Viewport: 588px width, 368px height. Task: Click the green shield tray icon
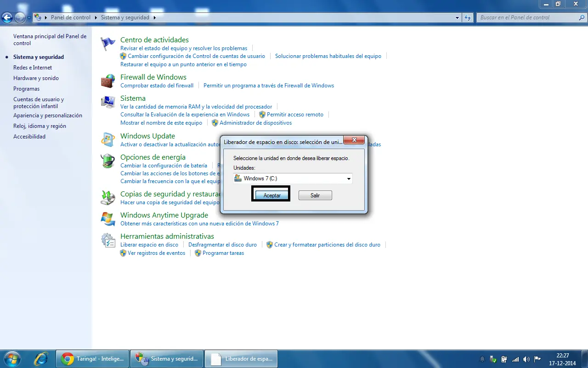click(x=493, y=359)
